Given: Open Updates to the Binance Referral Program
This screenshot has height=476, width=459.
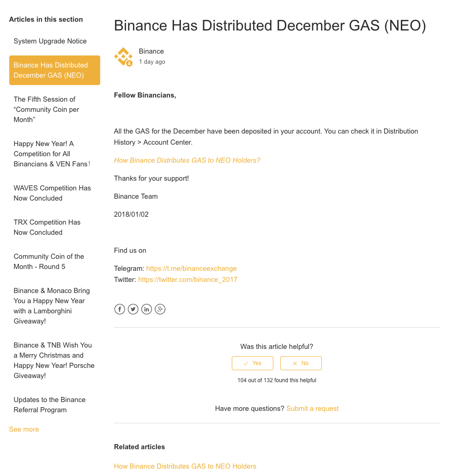Looking at the screenshot, I should pyautogui.click(x=49, y=405).
